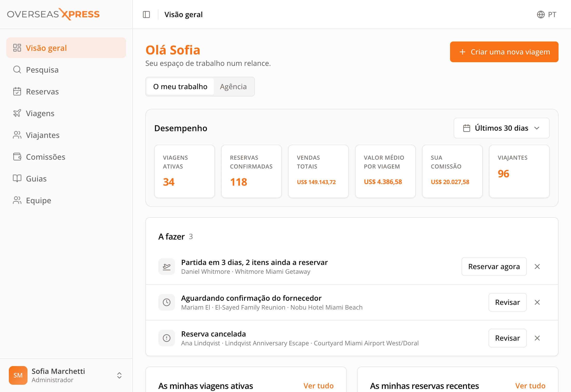This screenshot has height=392, width=571.
Task: Click the Equipe team icon
Action: coord(17,200)
